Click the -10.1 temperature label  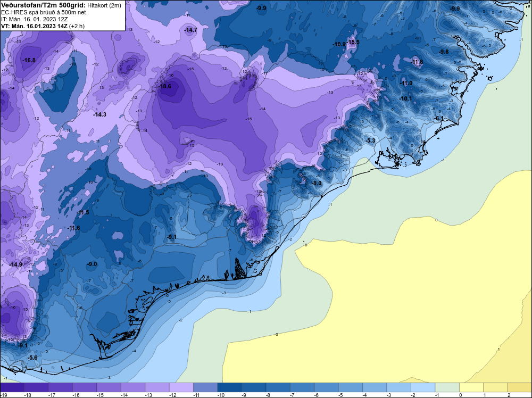pyautogui.click(x=405, y=98)
